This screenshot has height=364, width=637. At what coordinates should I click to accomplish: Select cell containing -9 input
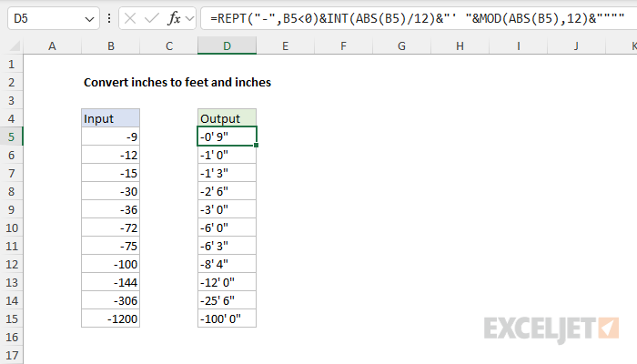110,136
